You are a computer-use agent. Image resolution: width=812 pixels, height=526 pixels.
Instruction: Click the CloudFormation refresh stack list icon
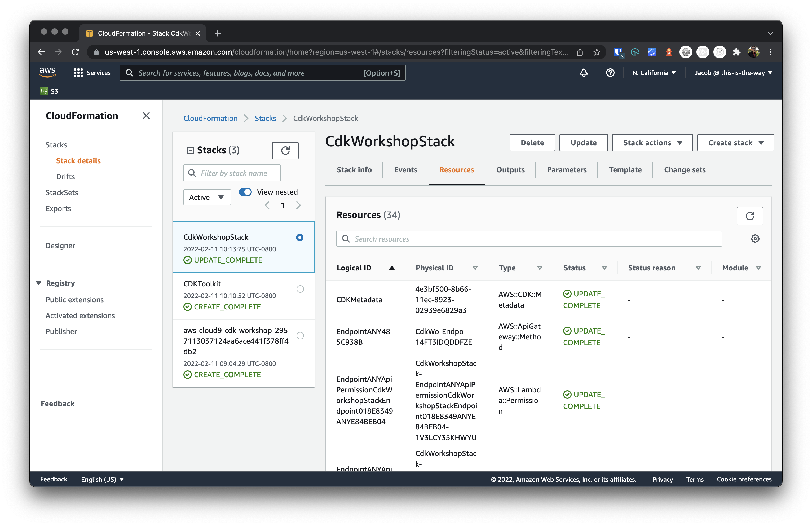pyautogui.click(x=285, y=150)
